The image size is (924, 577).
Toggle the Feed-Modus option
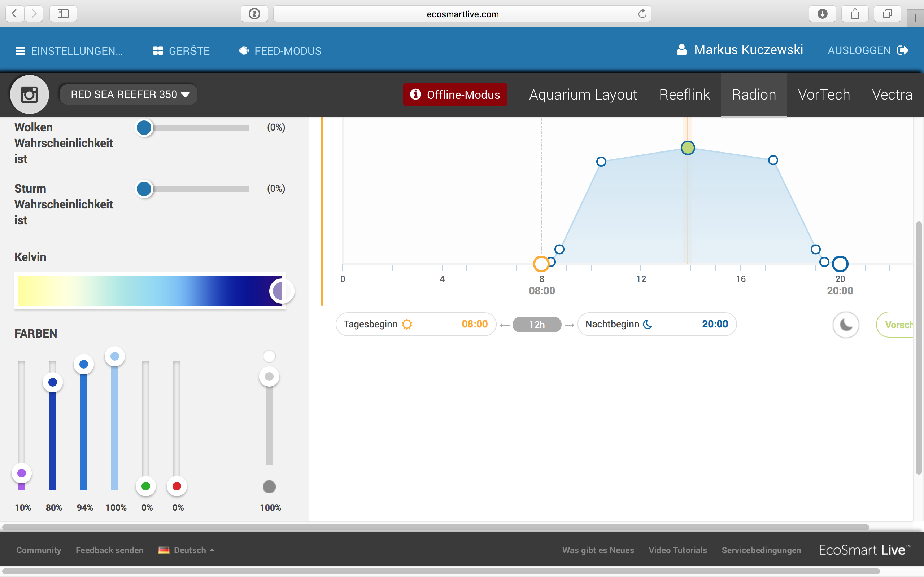pyautogui.click(x=280, y=51)
